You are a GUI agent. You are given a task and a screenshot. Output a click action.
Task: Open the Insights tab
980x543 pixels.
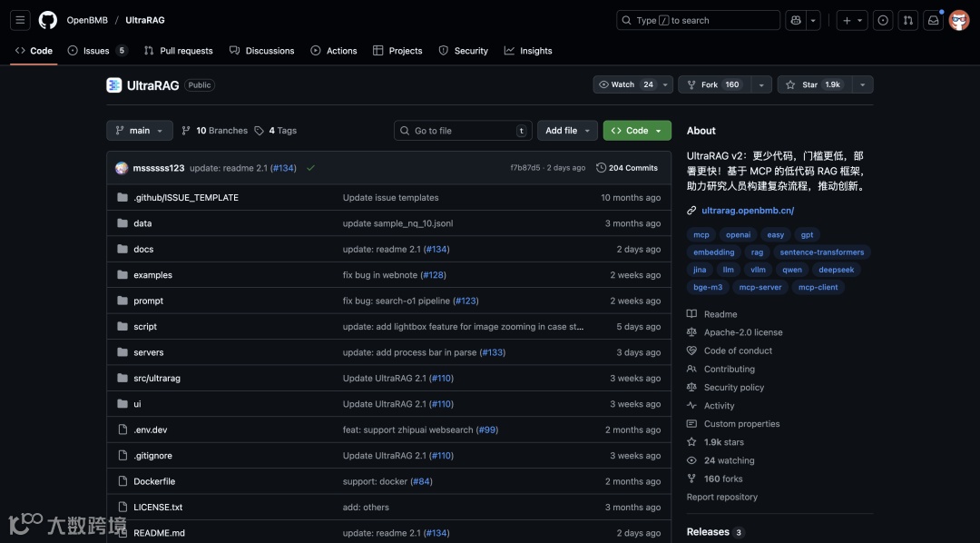(x=528, y=51)
